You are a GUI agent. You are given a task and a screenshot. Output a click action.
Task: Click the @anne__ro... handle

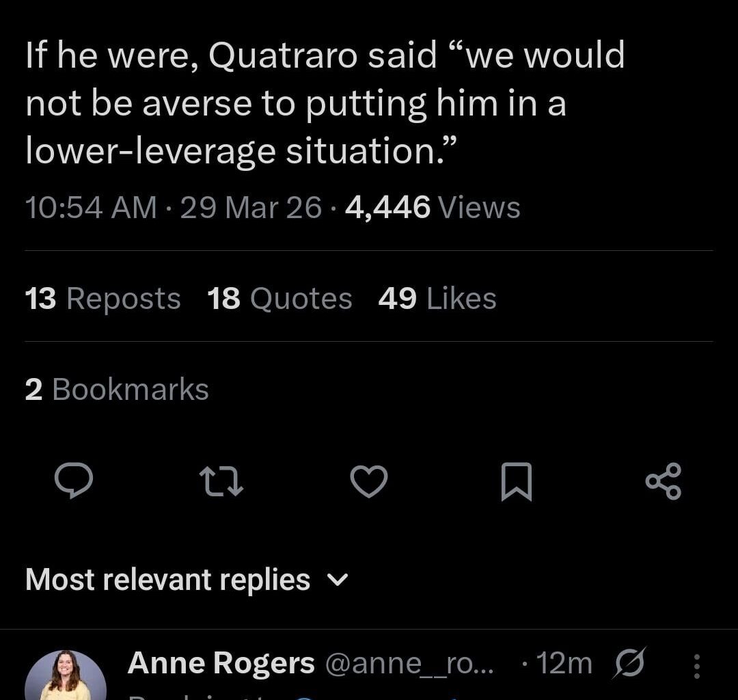coord(410,662)
